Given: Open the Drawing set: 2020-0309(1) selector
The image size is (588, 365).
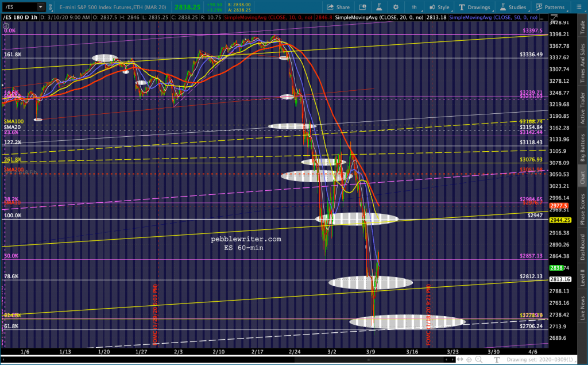Looking at the screenshot, I should point(539,359).
